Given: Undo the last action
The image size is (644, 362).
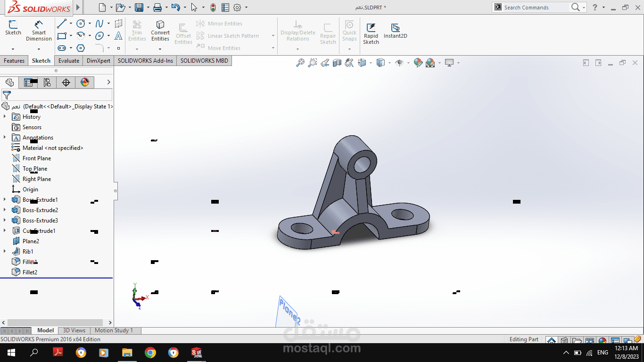Looking at the screenshot, I should click(176, 8).
